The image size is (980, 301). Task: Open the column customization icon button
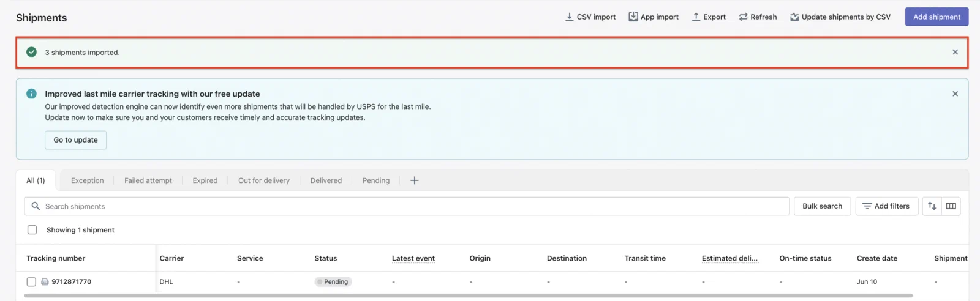click(x=951, y=206)
